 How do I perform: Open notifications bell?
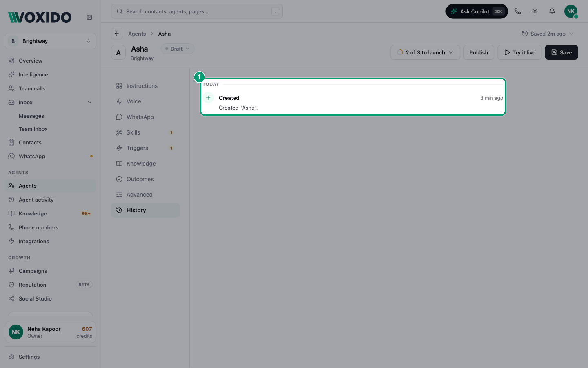552,11
